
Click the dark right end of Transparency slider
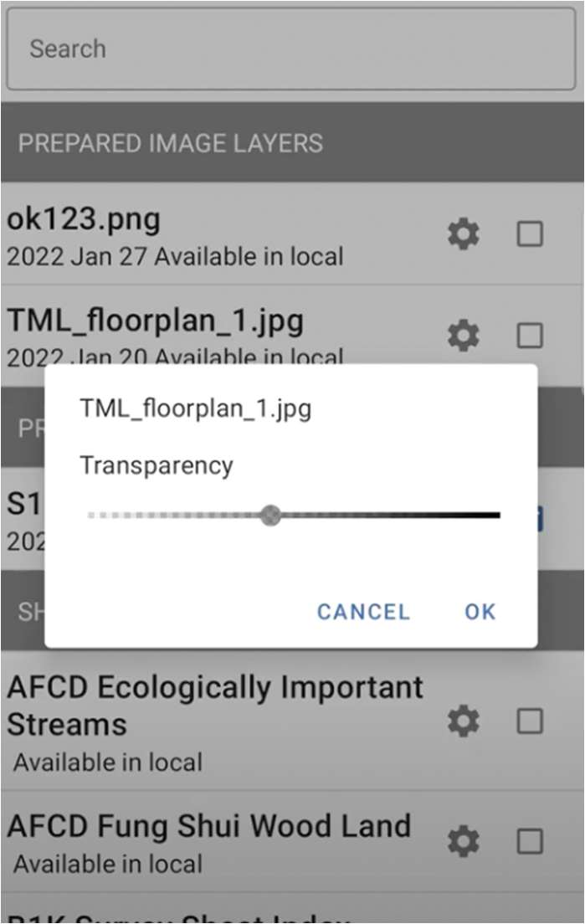click(494, 515)
